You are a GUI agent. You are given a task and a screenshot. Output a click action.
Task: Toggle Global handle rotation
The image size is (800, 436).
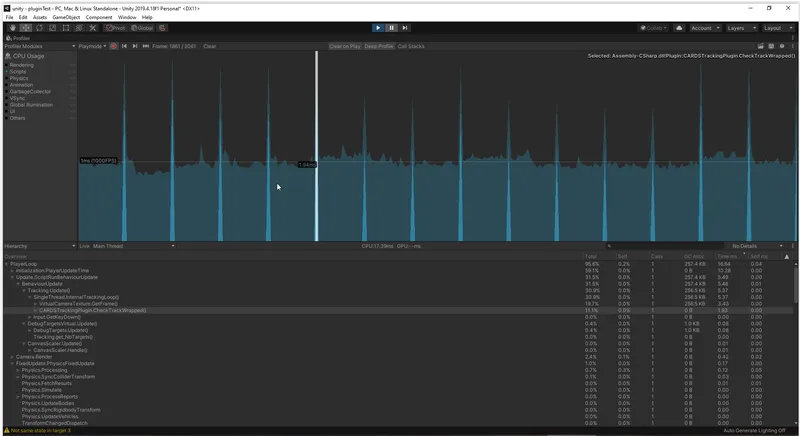[142, 28]
